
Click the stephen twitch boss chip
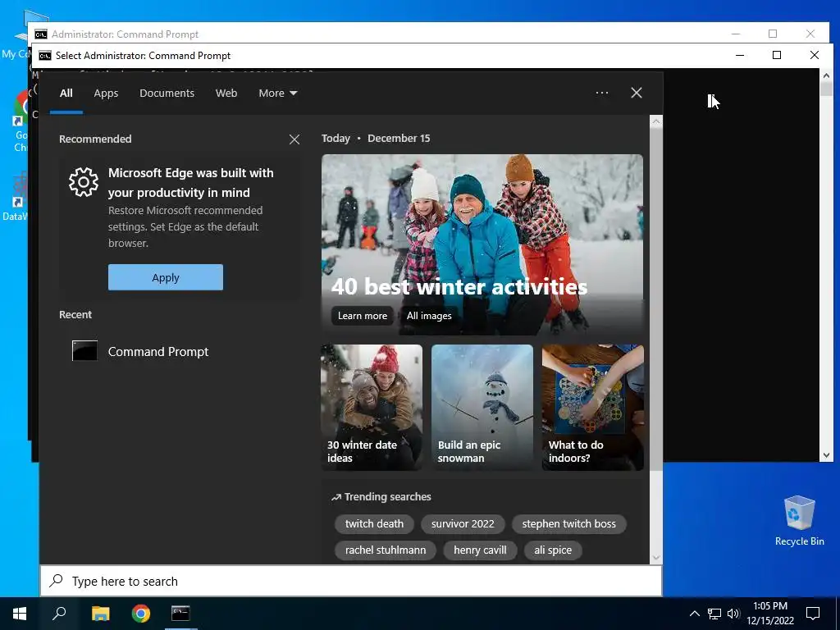(x=569, y=524)
